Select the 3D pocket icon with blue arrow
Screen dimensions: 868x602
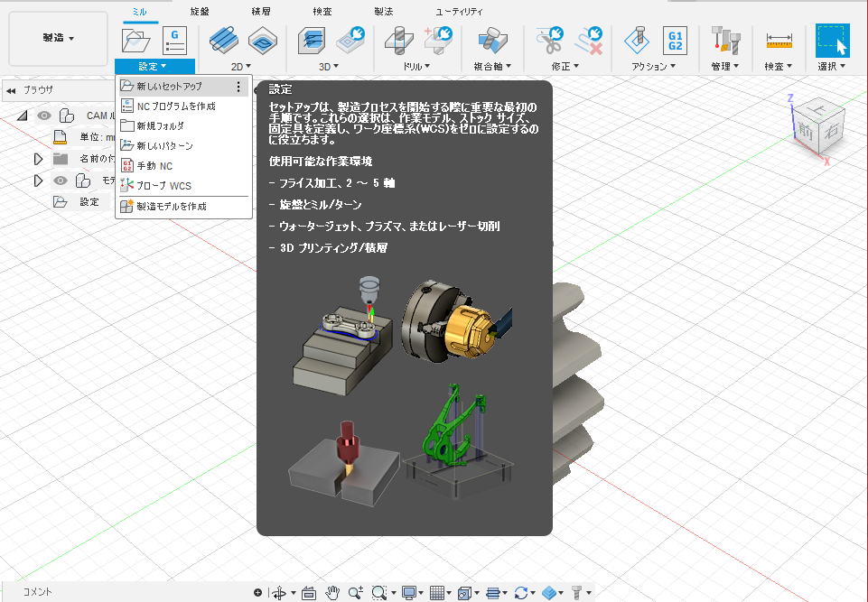tap(350, 41)
